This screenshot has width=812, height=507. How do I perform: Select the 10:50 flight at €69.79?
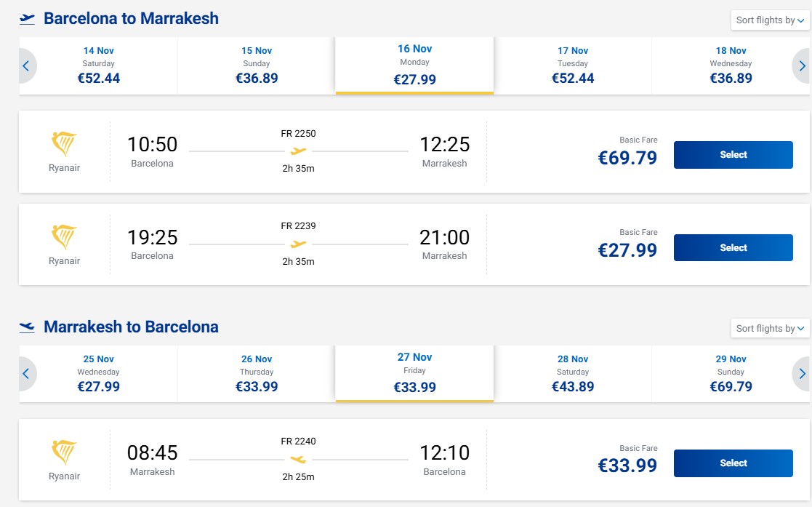pyautogui.click(x=733, y=154)
